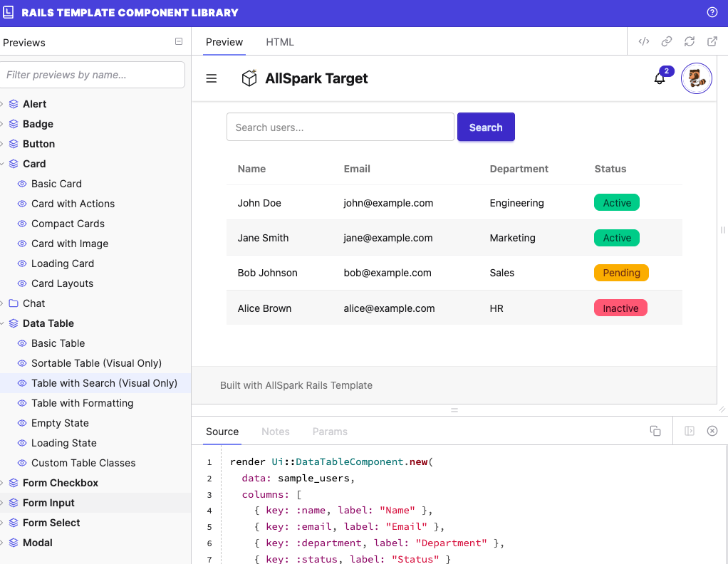The height and width of the screenshot is (564, 728).
Task: Copy the preview link icon
Action: pyautogui.click(x=667, y=41)
